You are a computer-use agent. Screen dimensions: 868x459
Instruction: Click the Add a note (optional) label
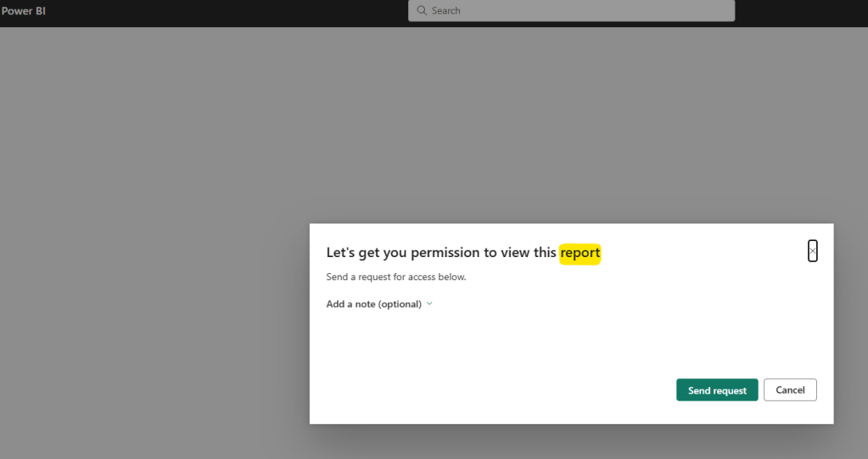(x=373, y=304)
